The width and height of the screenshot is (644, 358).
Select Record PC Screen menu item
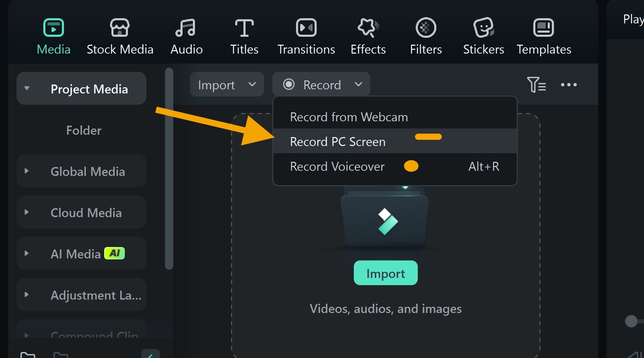click(x=338, y=142)
